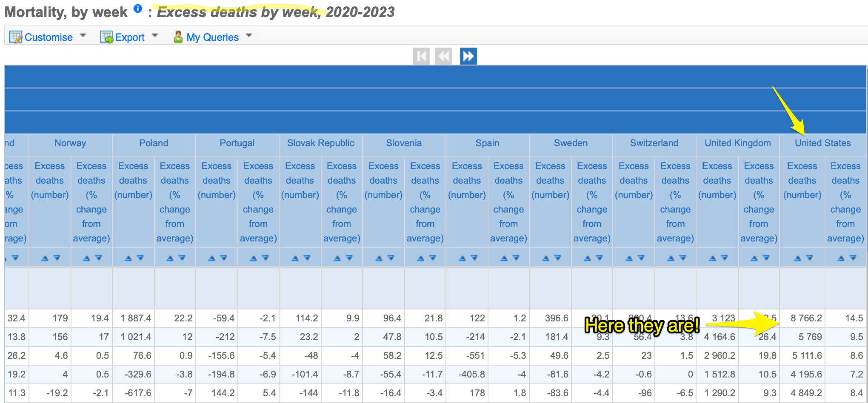
Task: Sort Portugal percent change descending
Action: 265,258
